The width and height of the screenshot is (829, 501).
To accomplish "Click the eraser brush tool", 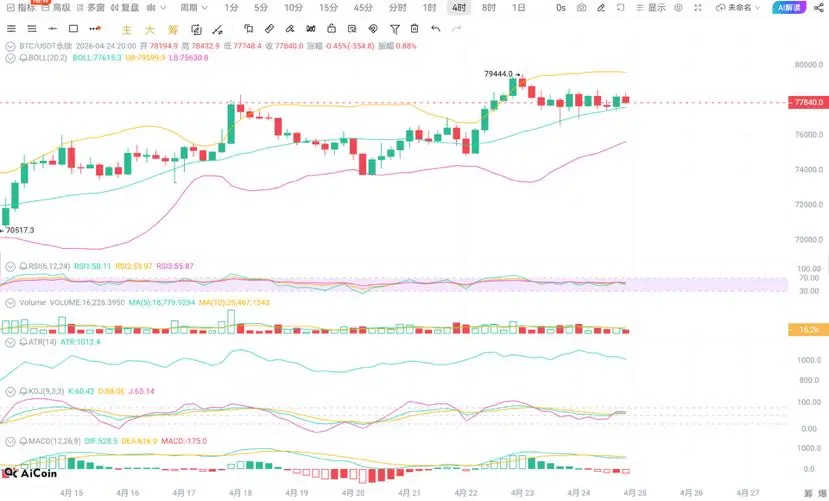I will [x=290, y=29].
